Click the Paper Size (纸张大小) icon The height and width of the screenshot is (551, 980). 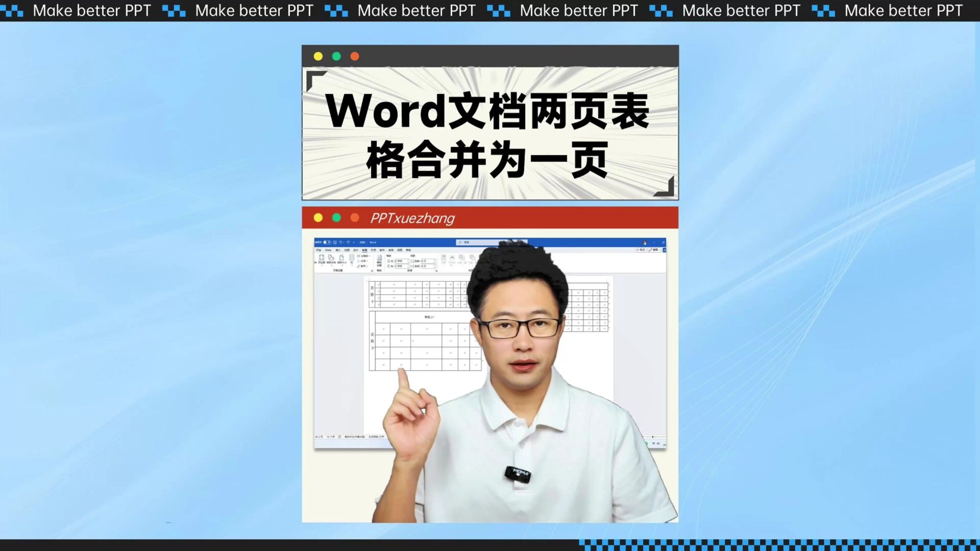[x=342, y=259]
